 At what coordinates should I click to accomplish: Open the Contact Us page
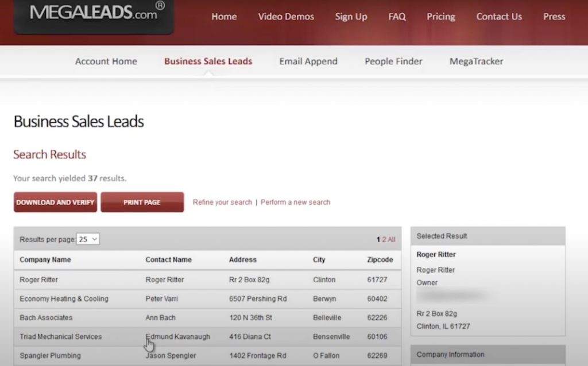coord(499,17)
